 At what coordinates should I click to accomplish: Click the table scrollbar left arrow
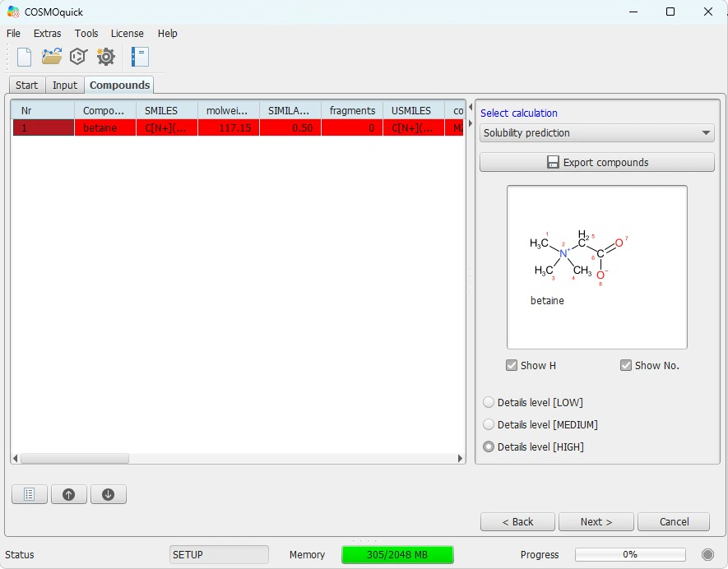pyautogui.click(x=16, y=459)
